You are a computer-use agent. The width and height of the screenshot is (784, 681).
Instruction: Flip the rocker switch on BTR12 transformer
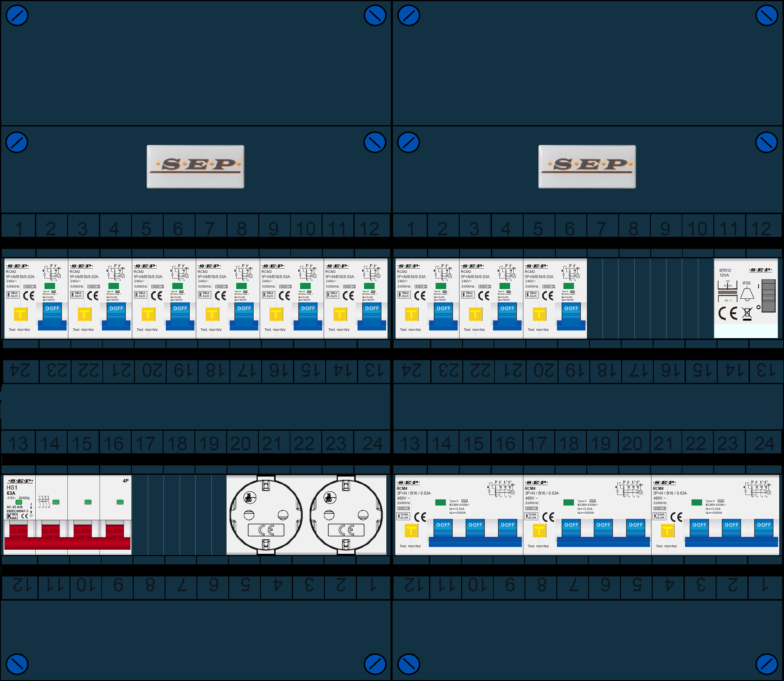tap(768, 296)
